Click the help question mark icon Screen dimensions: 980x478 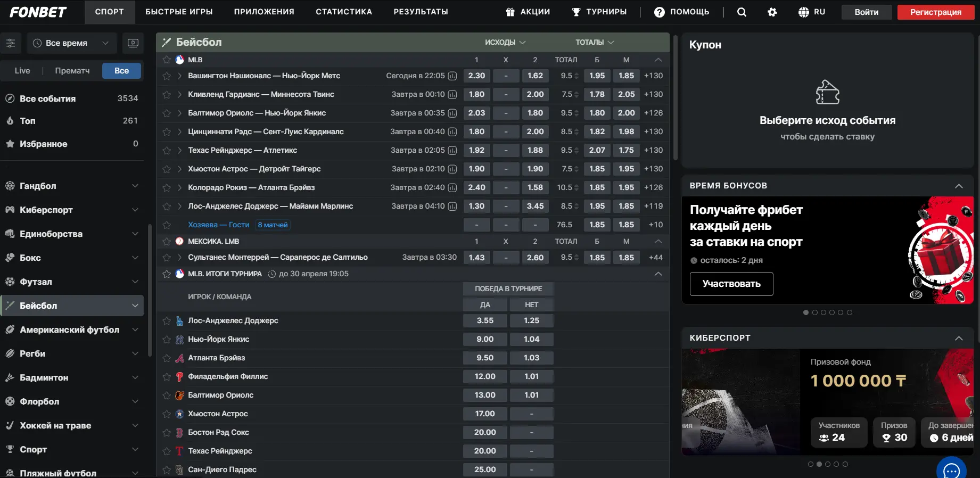[659, 12]
